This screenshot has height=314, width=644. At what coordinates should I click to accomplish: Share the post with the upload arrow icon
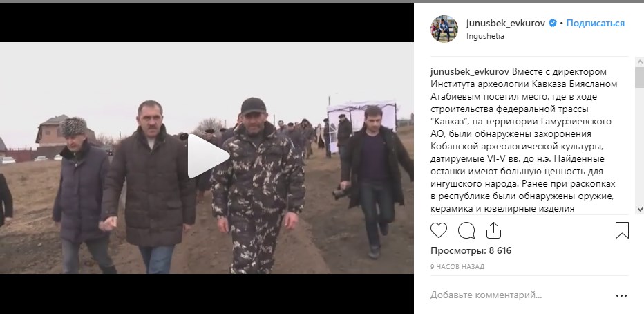click(x=493, y=230)
